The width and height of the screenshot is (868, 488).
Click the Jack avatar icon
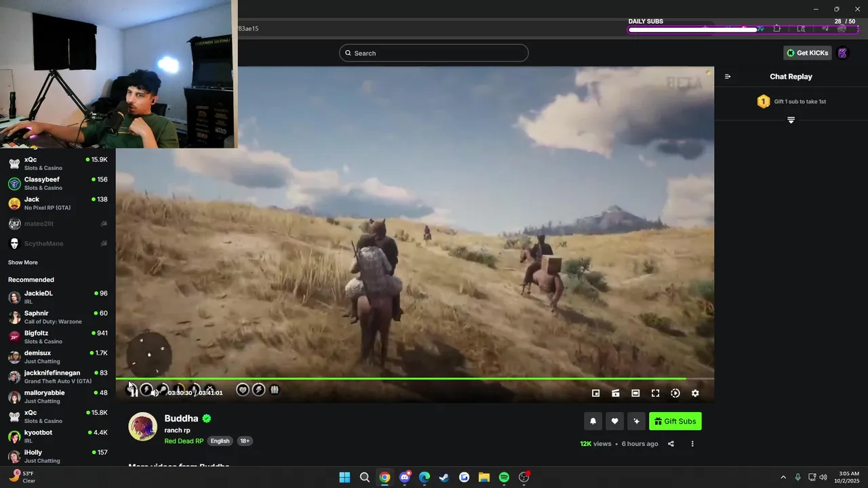(14, 204)
